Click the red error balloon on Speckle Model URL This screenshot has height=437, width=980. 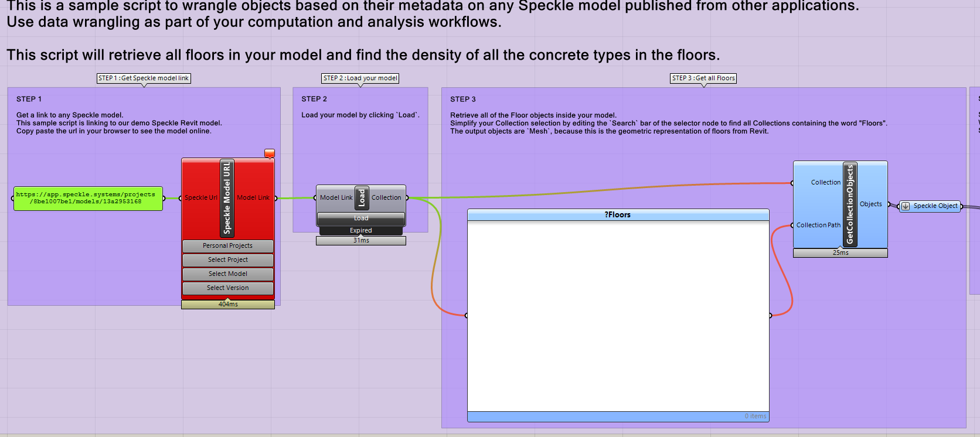(270, 153)
